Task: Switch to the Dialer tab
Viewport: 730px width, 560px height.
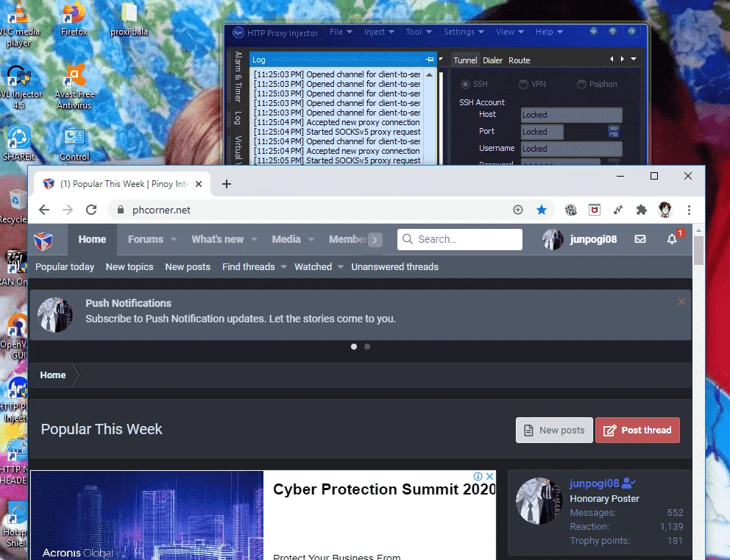Action: click(x=492, y=60)
